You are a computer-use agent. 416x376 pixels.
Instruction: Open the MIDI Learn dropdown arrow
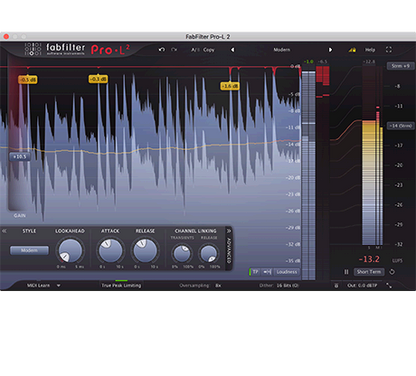(58, 285)
